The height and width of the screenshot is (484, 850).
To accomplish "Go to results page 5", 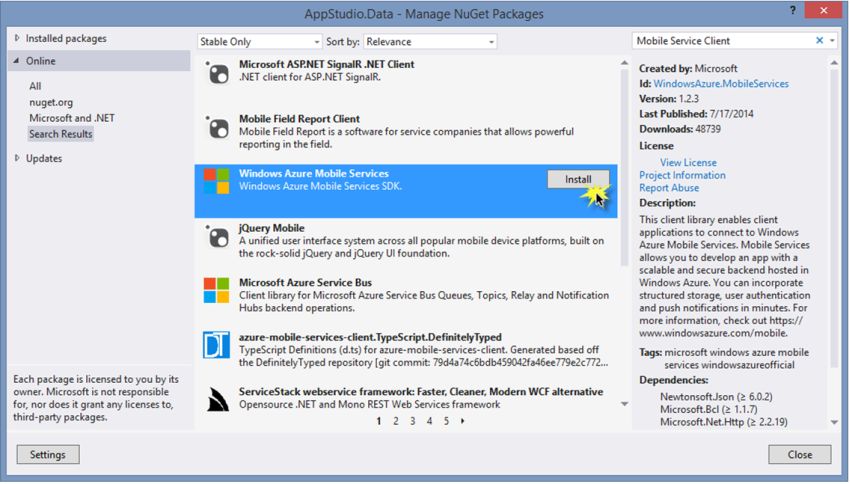I will 446,421.
